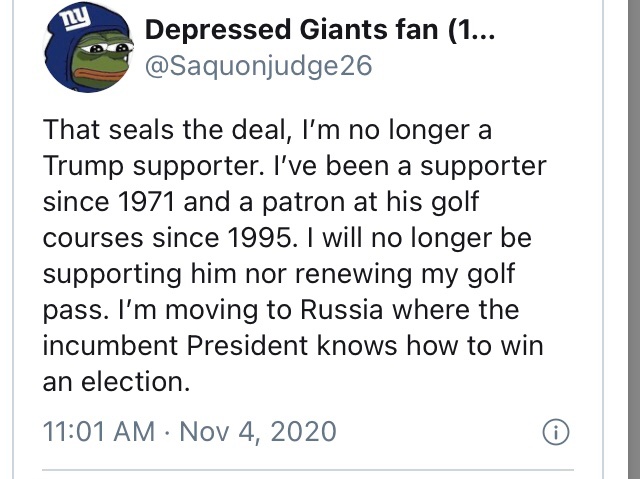Open the 11:01 AM timestamp
Screen dimensions: 640x479
(100, 432)
